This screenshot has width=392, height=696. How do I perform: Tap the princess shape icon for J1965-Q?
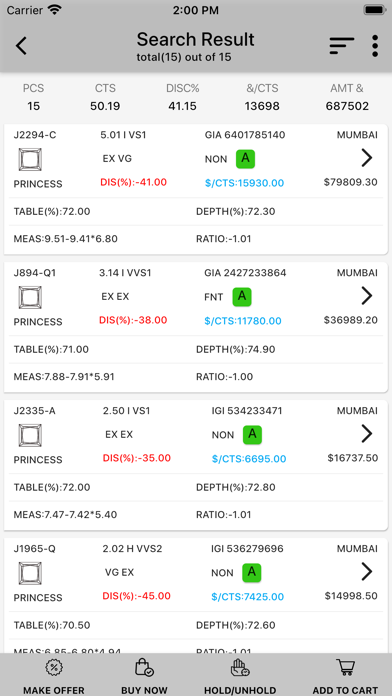click(x=30, y=573)
